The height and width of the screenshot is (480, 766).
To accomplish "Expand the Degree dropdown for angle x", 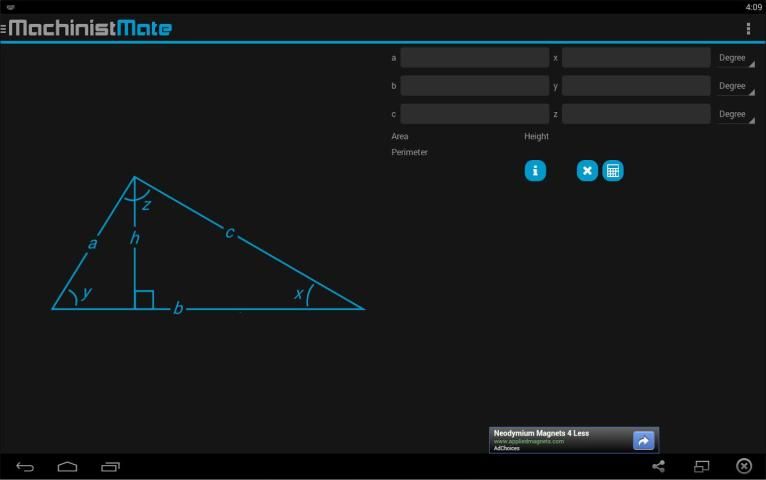I will [x=736, y=58].
